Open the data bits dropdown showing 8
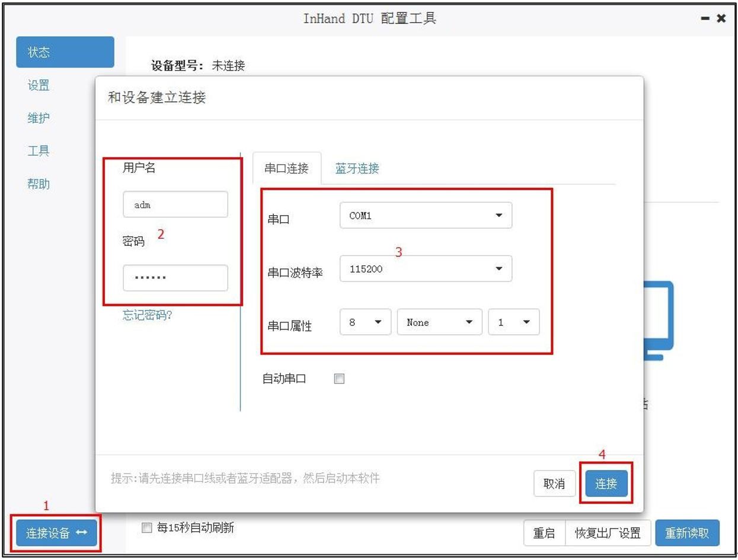This screenshot has height=560, width=738. [365, 322]
